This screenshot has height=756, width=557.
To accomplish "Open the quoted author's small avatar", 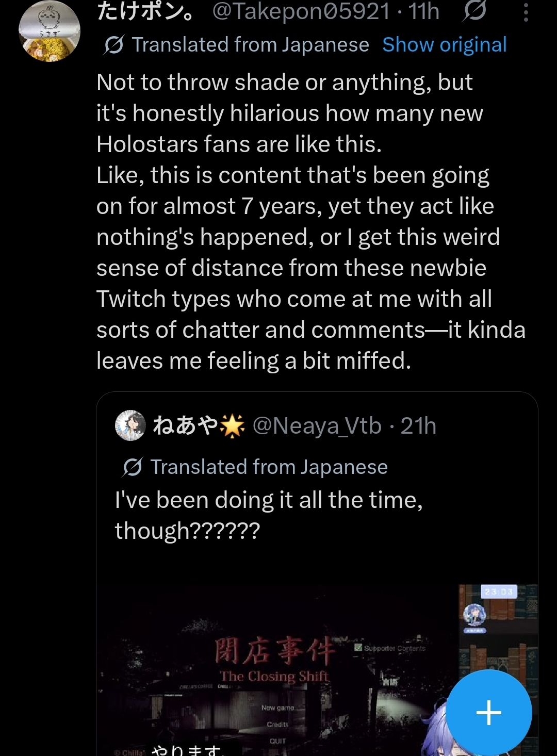I will (x=130, y=426).
